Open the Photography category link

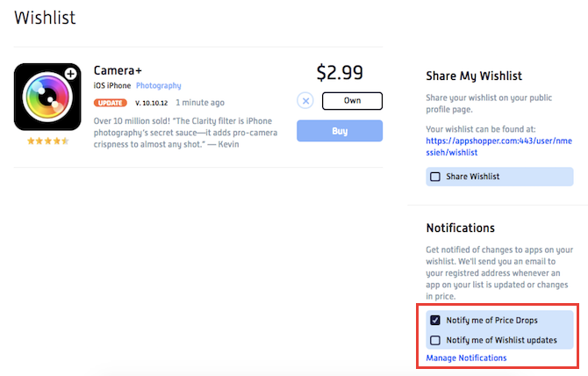pos(158,85)
